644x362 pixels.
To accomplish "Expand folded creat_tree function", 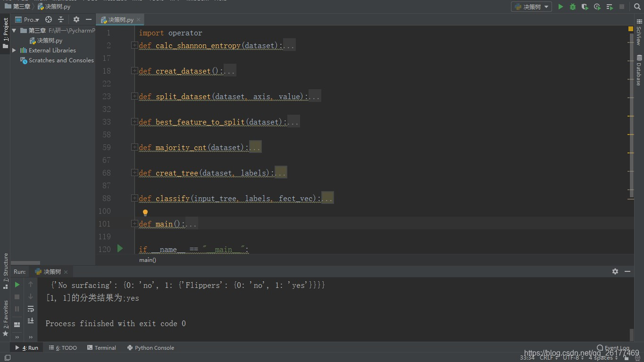I will (134, 173).
